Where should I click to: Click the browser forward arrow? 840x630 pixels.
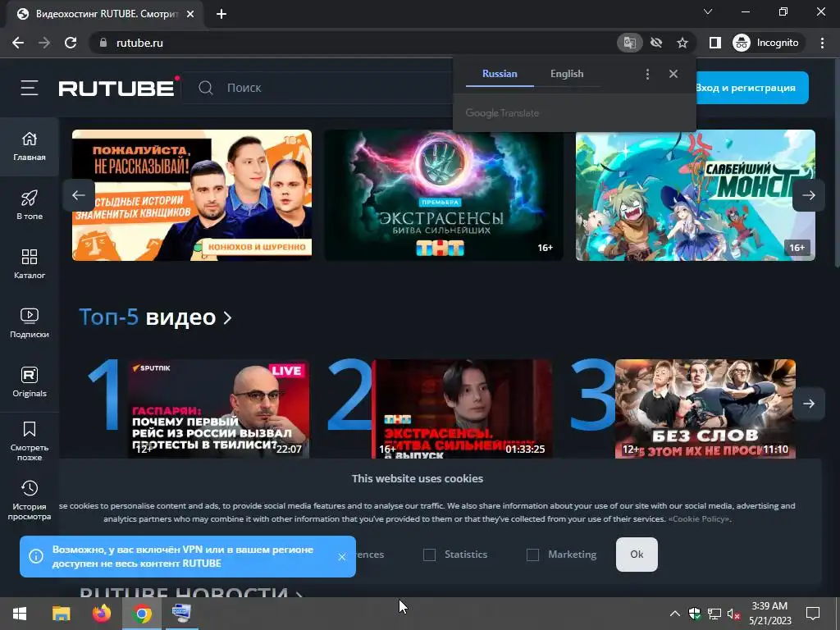point(44,43)
